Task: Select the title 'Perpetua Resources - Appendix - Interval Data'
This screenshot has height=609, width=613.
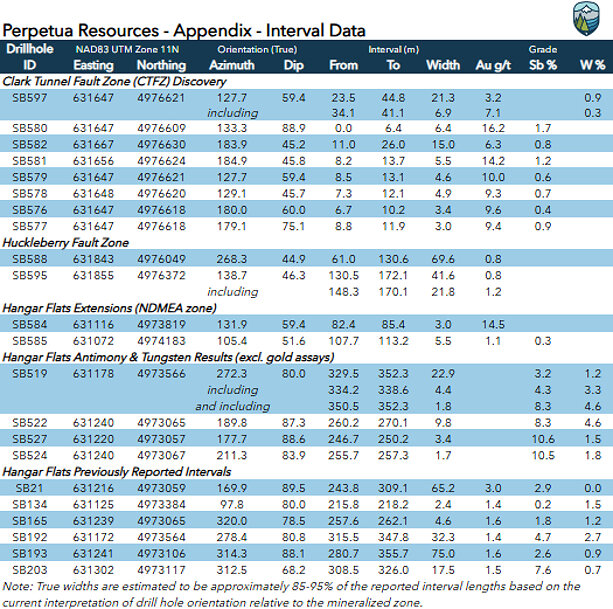Action: coord(184,30)
